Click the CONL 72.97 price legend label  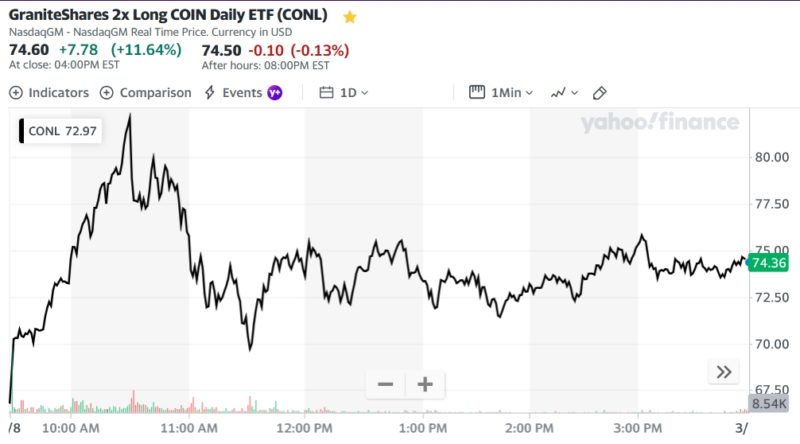tap(61, 131)
